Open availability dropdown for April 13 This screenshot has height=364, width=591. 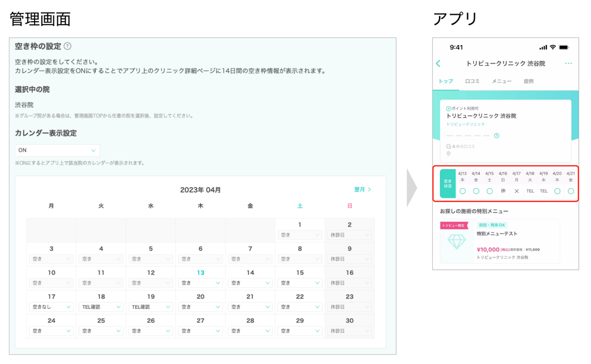point(201,283)
